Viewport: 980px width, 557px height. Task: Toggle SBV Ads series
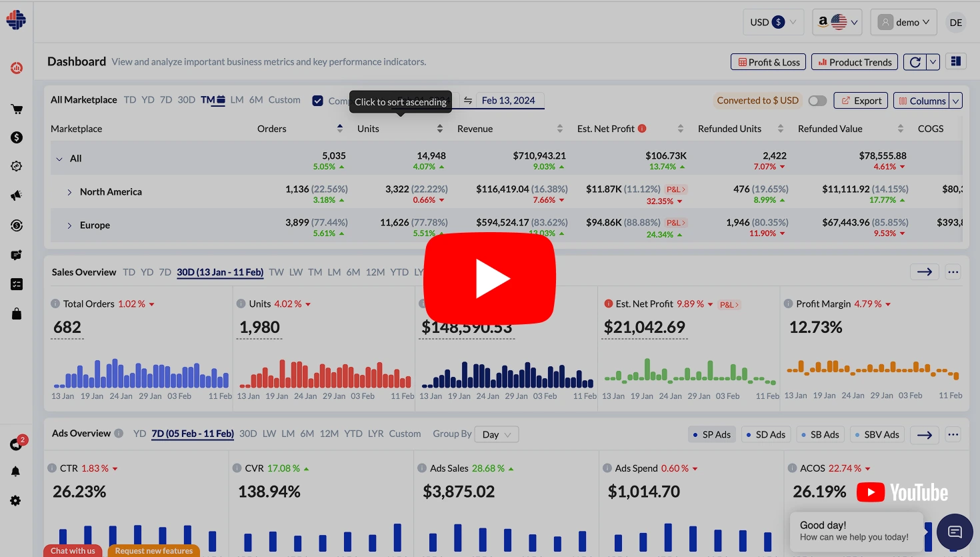pyautogui.click(x=877, y=434)
